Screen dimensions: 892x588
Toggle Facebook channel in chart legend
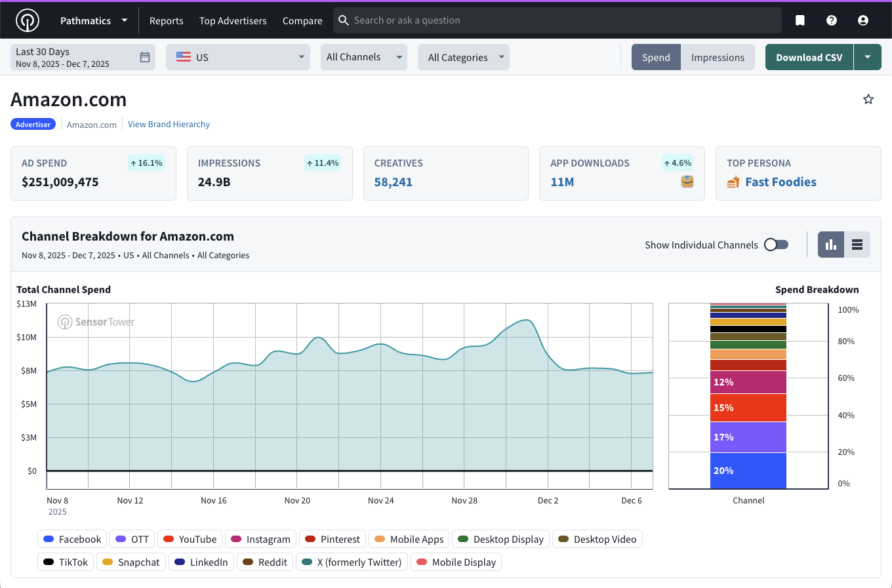[x=72, y=539]
